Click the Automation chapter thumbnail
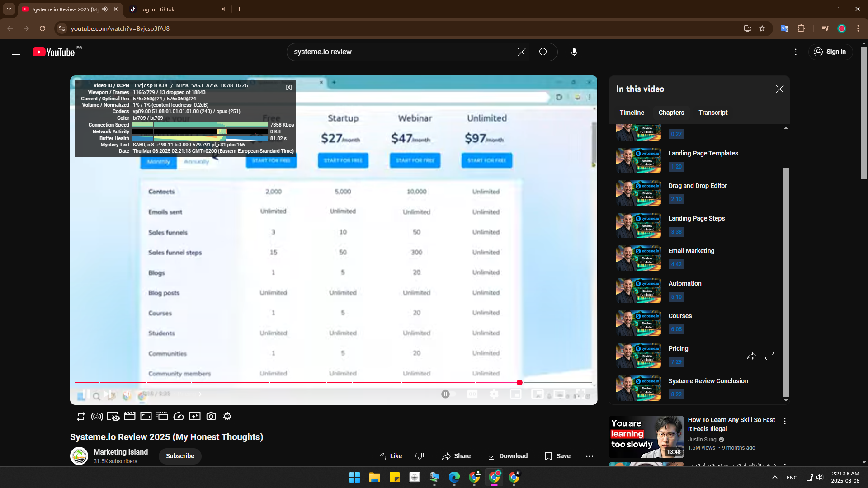 [x=639, y=291]
